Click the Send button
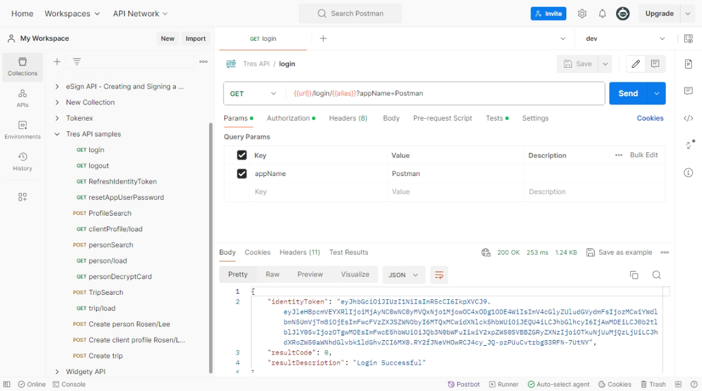Viewport: 702px width, 391px height. [x=628, y=93]
